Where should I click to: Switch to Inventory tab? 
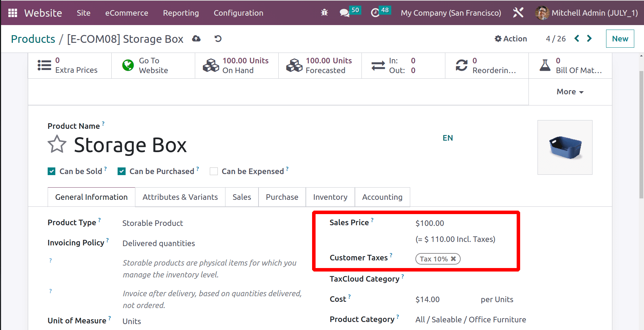pos(330,197)
